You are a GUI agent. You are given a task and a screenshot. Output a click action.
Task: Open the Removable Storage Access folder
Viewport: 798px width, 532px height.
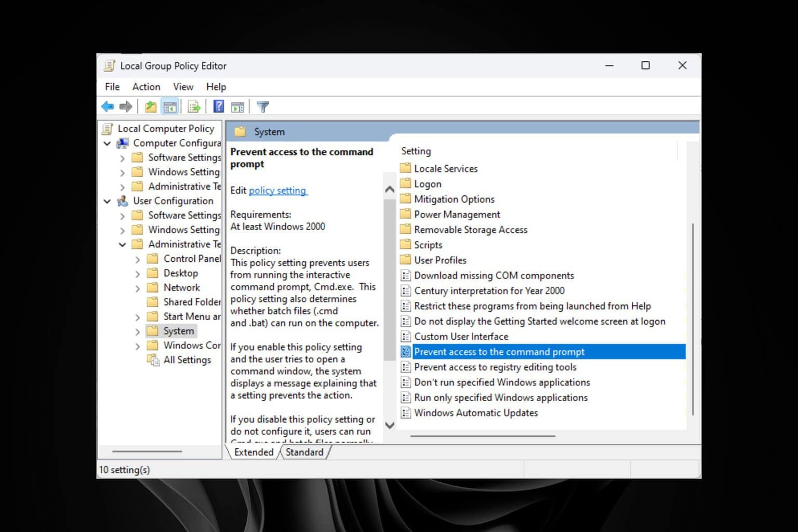pyautogui.click(x=471, y=230)
